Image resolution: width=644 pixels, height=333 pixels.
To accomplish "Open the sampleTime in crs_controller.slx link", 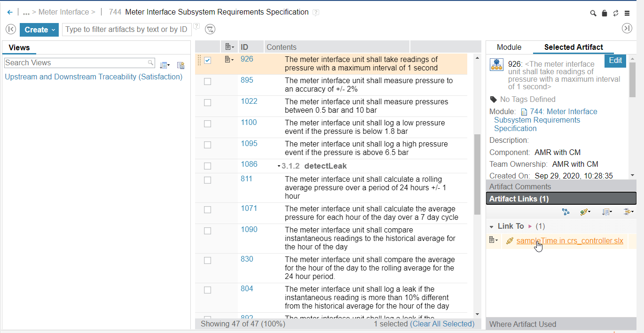I will [x=570, y=241].
